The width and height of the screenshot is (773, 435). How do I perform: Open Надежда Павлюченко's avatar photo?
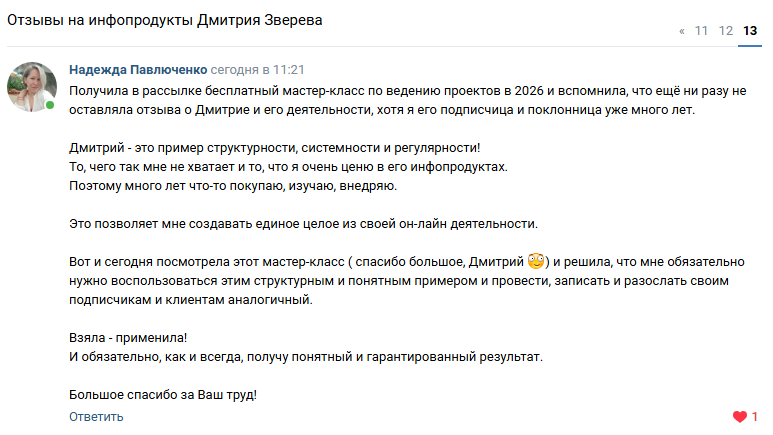coord(32,85)
